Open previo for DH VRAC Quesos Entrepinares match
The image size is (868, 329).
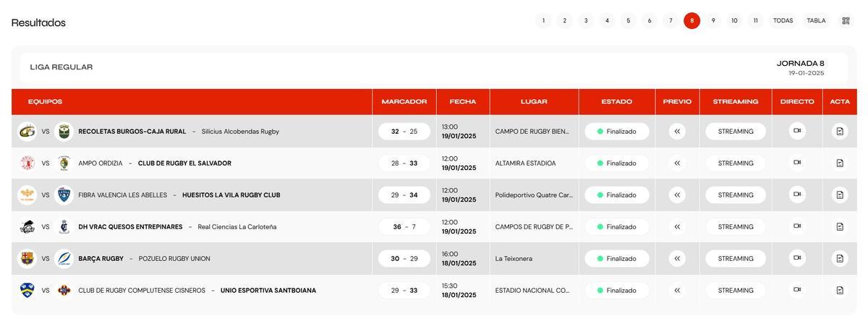(x=677, y=227)
